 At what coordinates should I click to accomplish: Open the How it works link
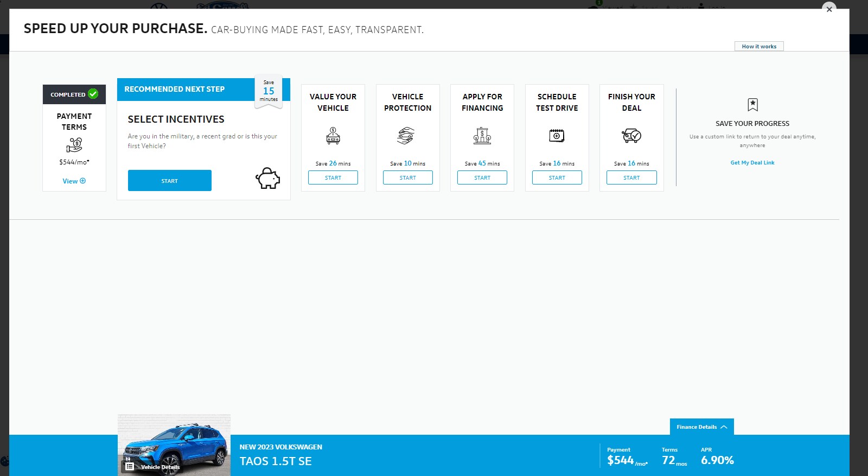759,46
